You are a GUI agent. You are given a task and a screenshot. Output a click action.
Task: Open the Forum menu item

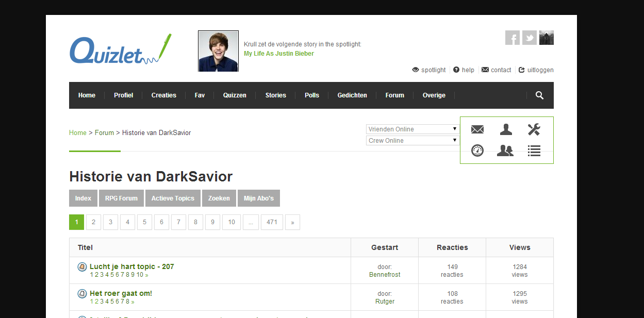[x=395, y=95]
